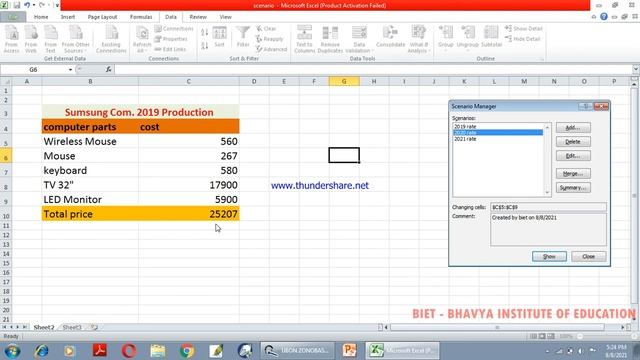Click the Insert Function fx icon
The width and height of the screenshot is (640, 360).
coord(109,69)
